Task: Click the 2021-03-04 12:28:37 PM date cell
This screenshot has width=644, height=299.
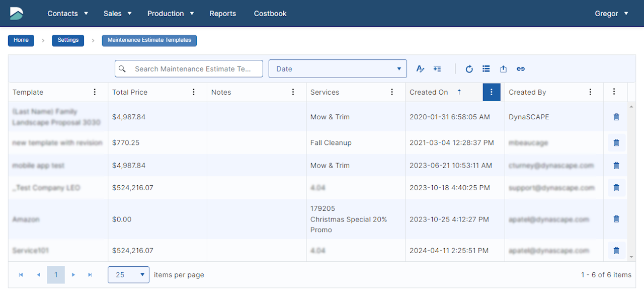Action: pyautogui.click(x=452, y=143)
